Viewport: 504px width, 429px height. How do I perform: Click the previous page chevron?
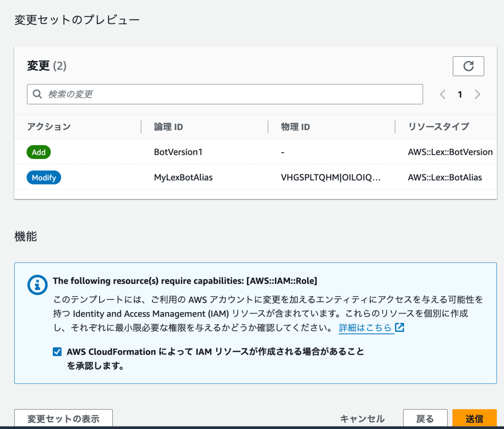tap(443, 94)
